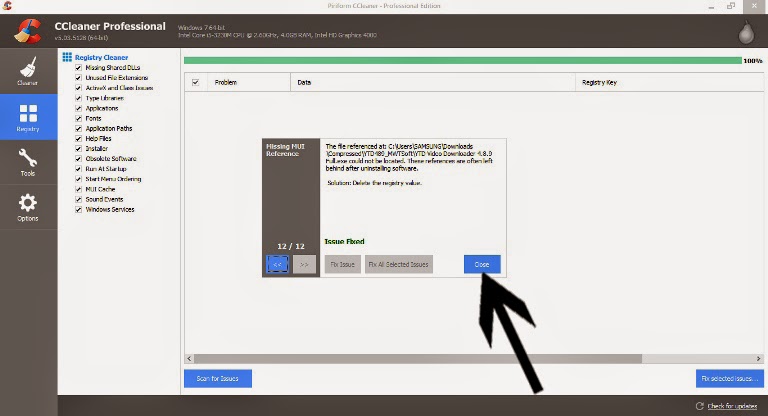Toggle the Help Files checkbox

pyautogui.click(x=78, y=139)
